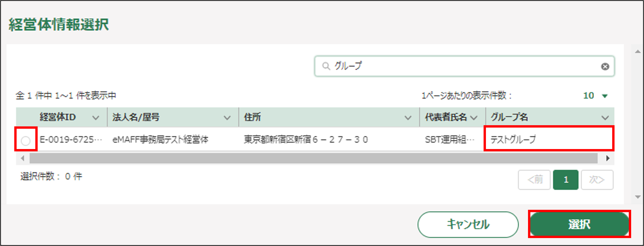
Task: Select radio button for E-0019-6725 row
Action: coord(26,141)
